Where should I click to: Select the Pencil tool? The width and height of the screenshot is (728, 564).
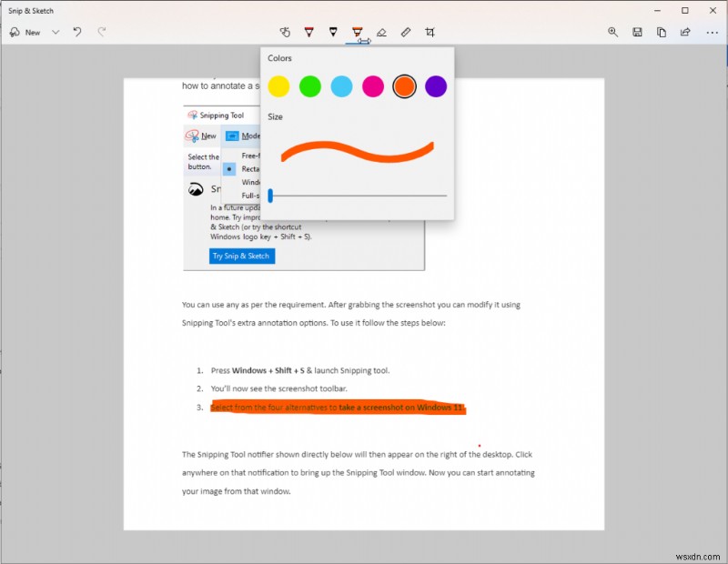coord(334,32)
